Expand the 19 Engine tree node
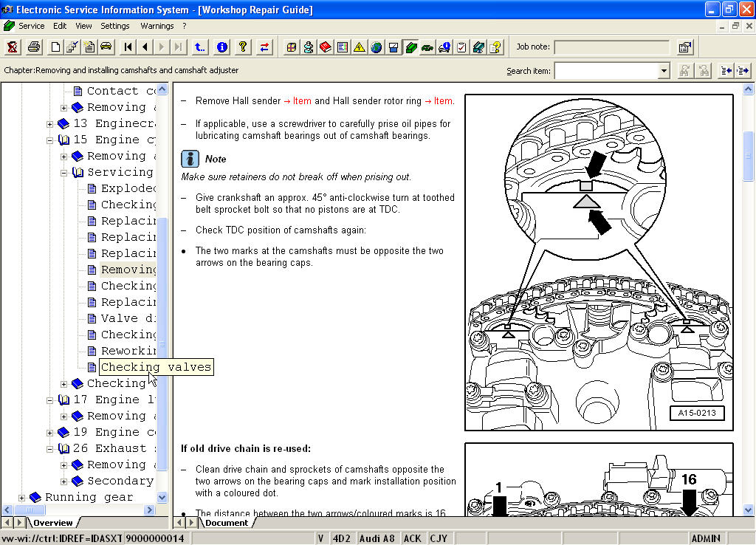This screenshot has width=756, height=545. (x=50, y=433)
